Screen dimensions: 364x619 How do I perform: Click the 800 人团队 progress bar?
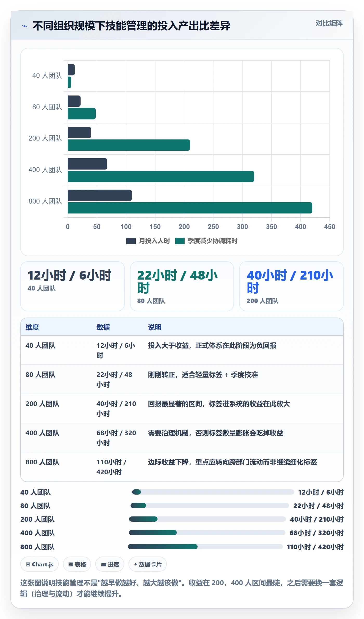click(205, 547)
